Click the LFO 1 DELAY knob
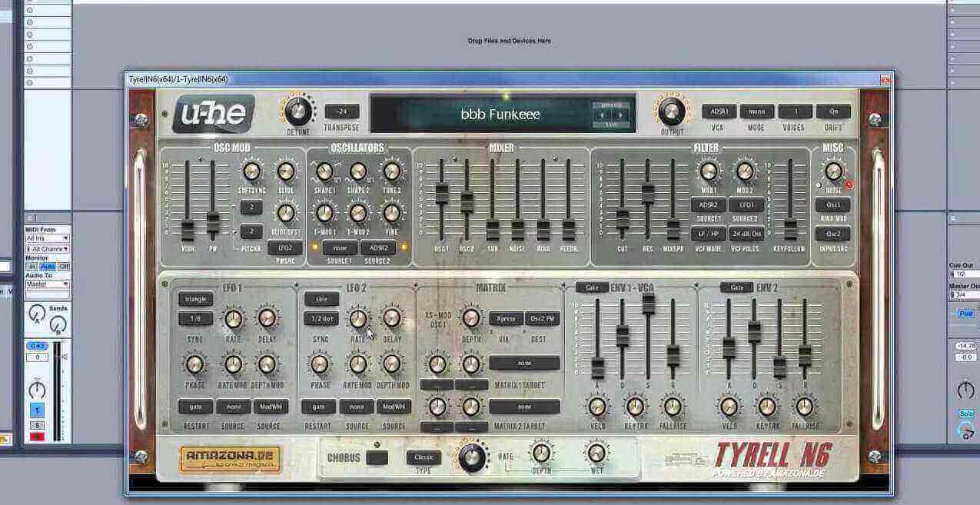 [267, 318]
